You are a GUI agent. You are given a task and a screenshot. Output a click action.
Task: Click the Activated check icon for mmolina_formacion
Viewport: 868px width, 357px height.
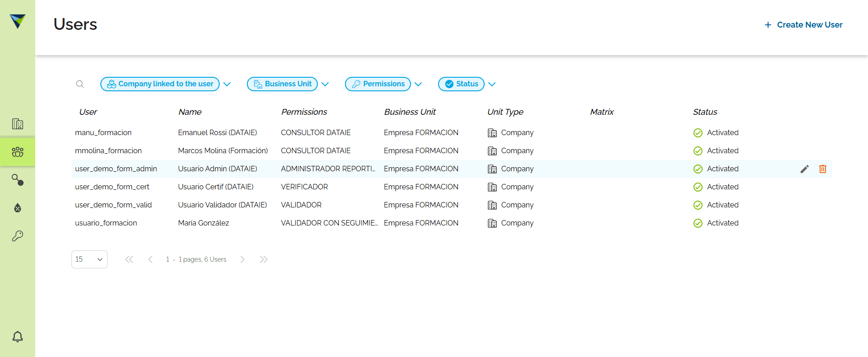[x=698, y=151]
